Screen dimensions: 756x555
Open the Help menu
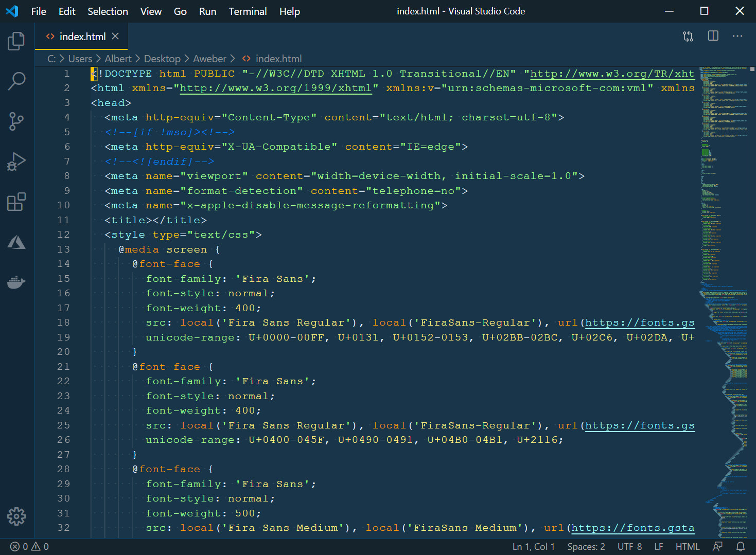(x=290, y=11)
